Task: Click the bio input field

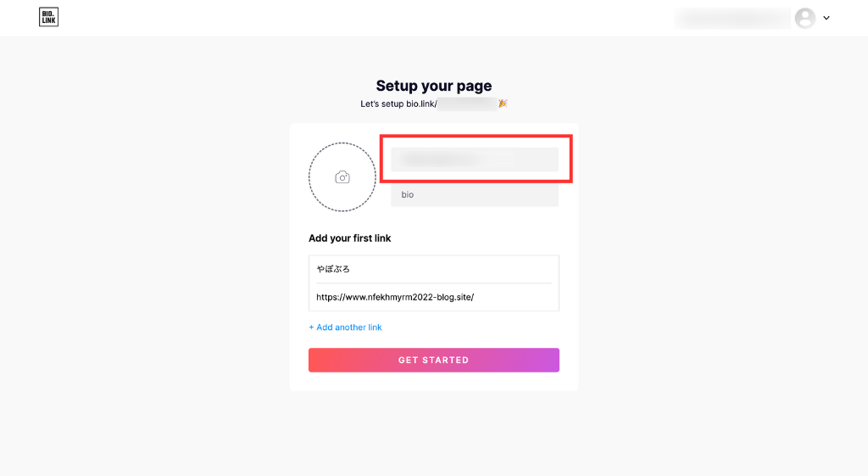Action: click(475, 194)
